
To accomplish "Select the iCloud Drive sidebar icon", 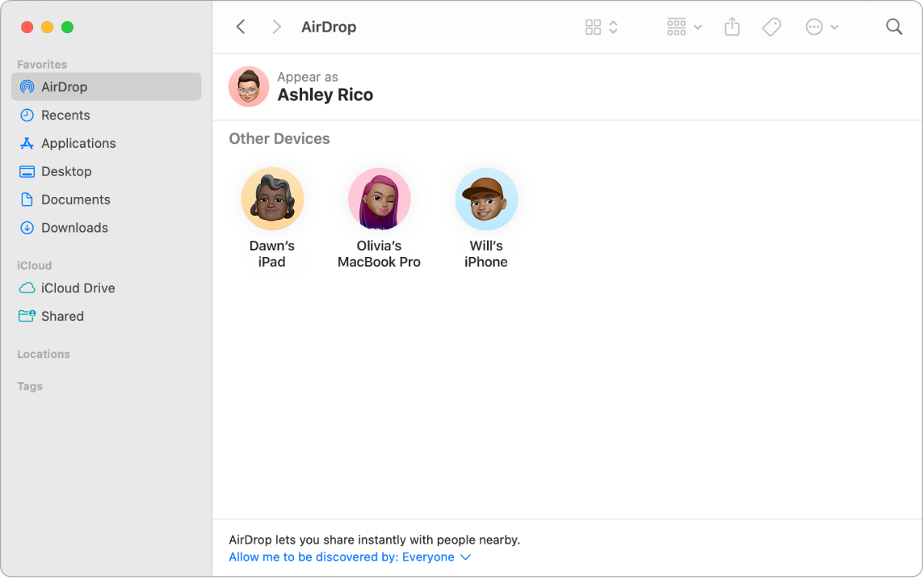I will pyautogui.click(x=27, y=288).
